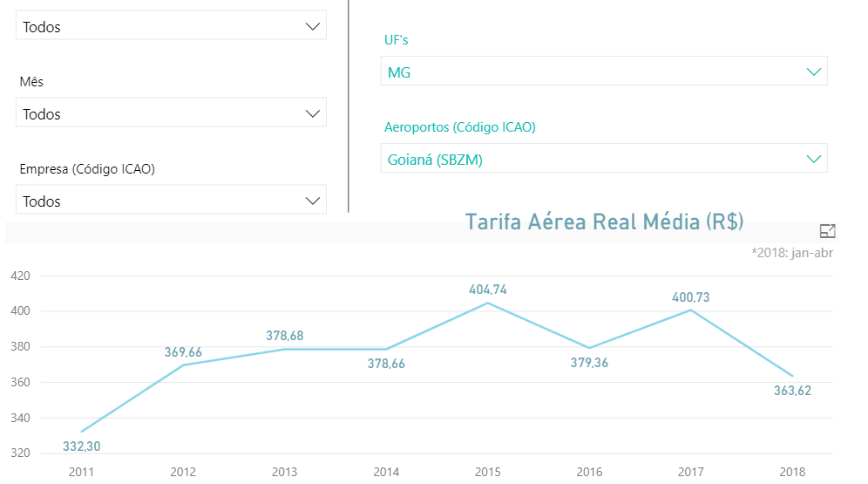Click the chart title Tarifa Aérea Real Média (R$)

coord(604,222)
